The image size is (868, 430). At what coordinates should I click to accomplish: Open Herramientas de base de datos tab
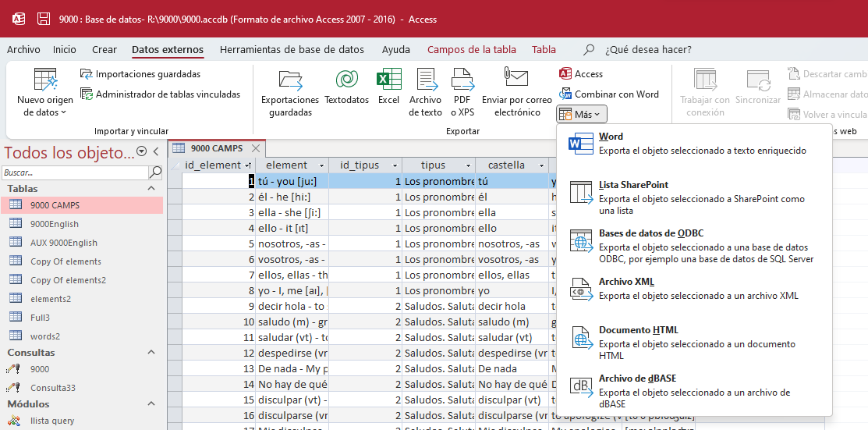point(292,50)
